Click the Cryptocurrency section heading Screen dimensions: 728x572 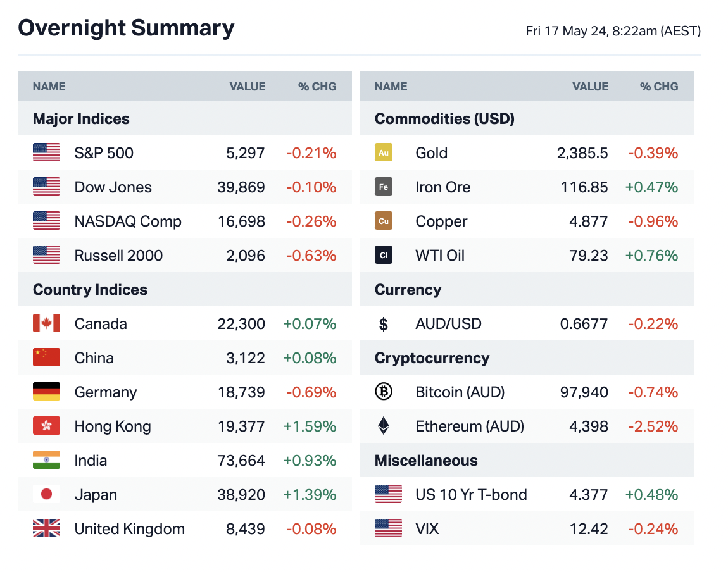point(432,358)
